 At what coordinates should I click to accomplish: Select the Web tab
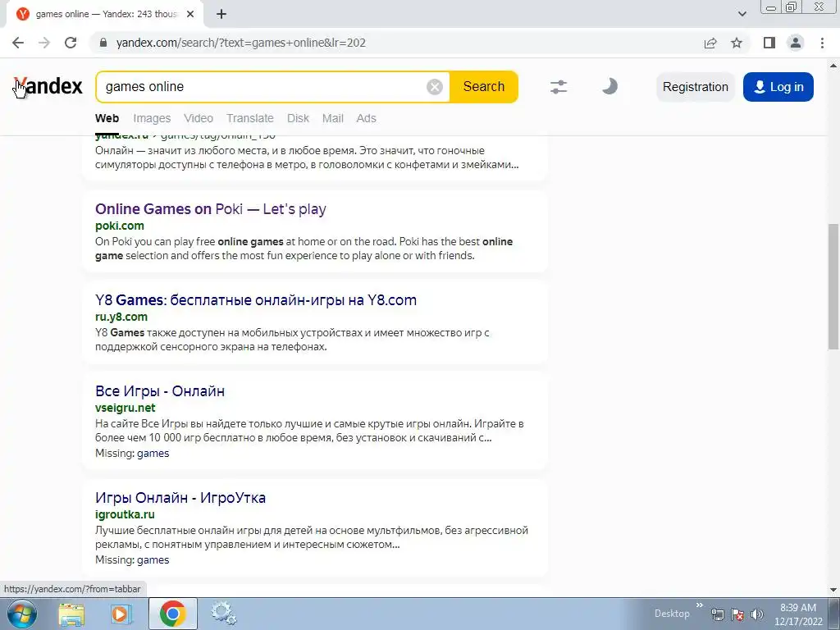click(107, 118)
